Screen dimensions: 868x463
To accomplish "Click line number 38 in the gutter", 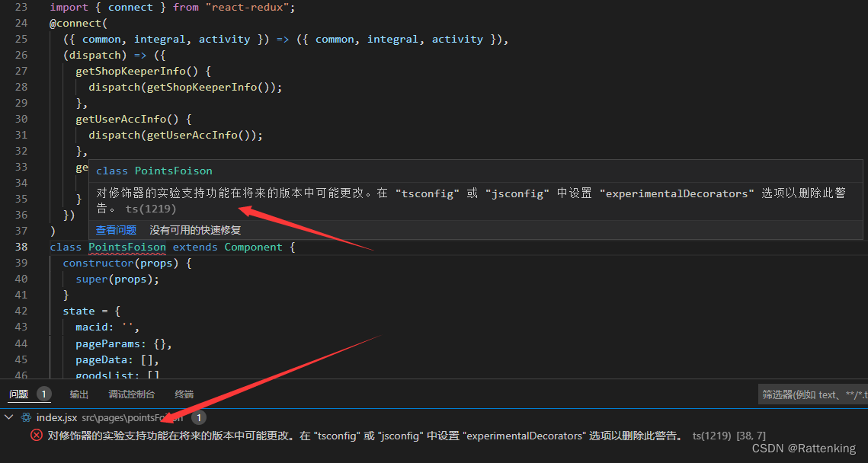I will (x=21, y=247).
